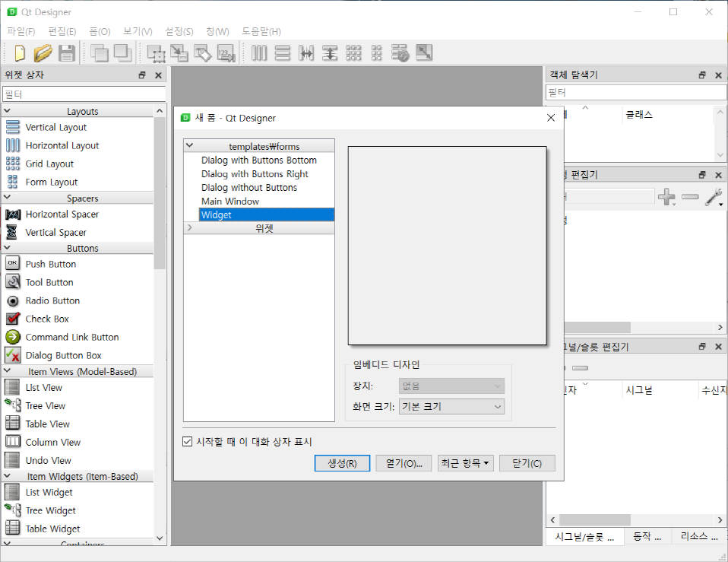
Task: Click the plus icon in the property editor
Action: click(666, 197)
